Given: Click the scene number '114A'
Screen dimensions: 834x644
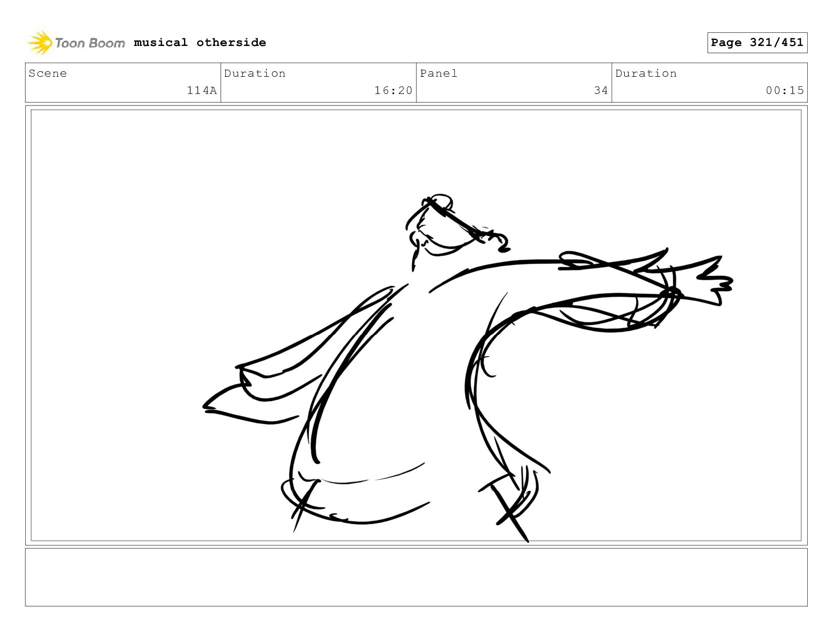Looking at the screenshot, I should [202, 90].
